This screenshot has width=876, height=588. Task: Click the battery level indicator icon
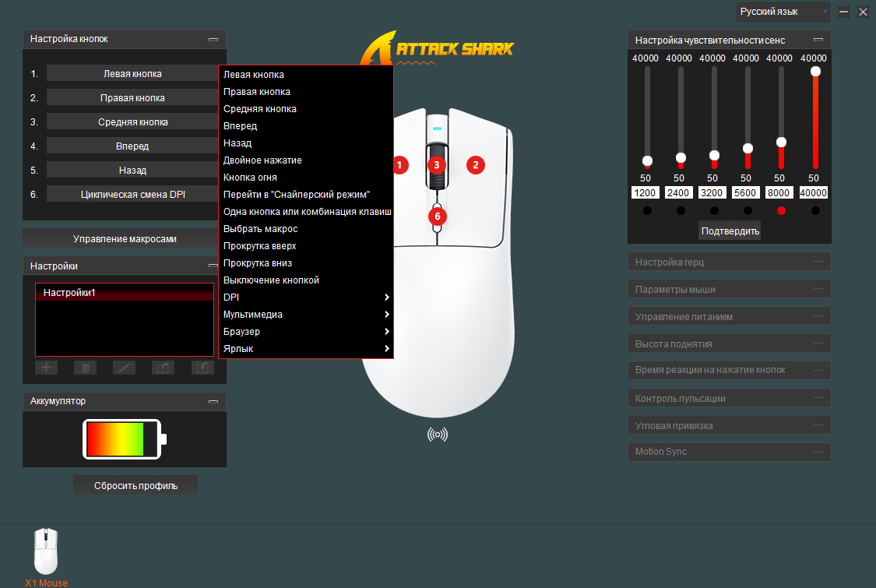[125, 438]
